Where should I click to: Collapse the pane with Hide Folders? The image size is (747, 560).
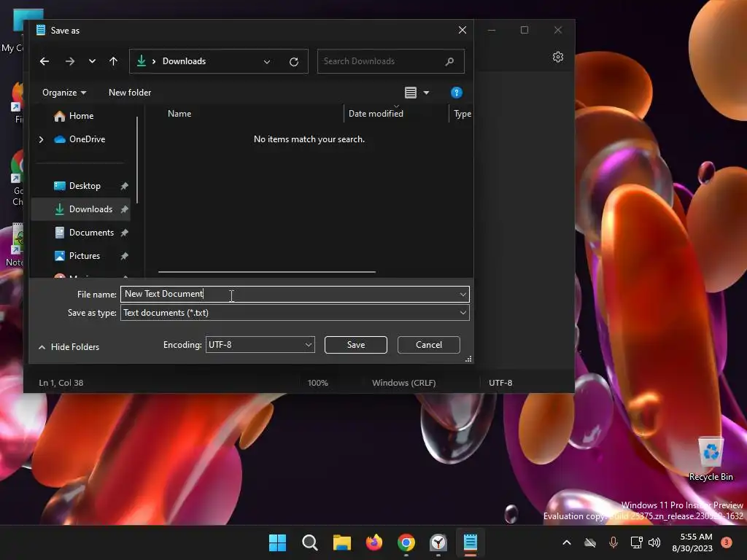[69, 346]
